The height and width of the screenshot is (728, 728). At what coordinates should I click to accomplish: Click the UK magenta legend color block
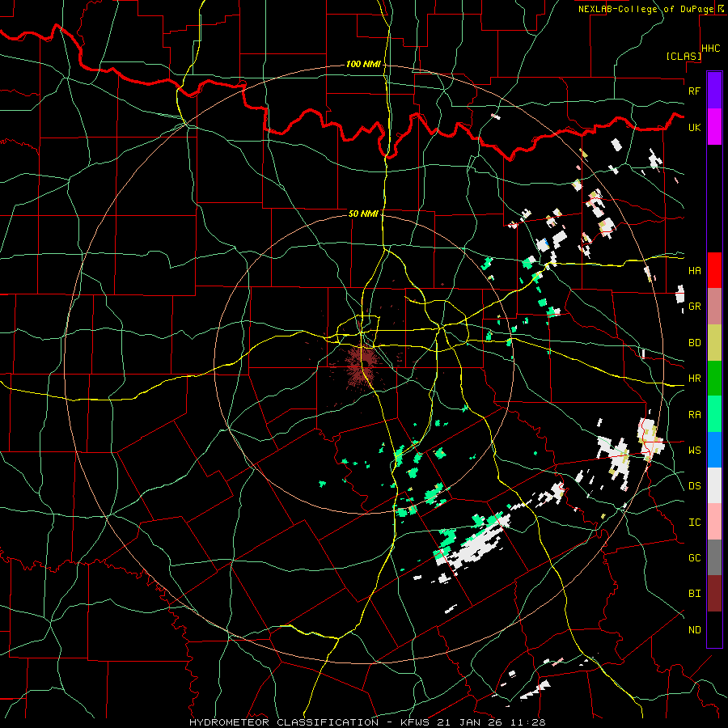tap(714, 127)
